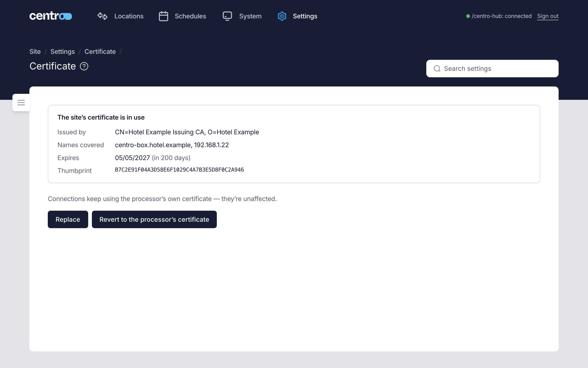588x368 pixels.
Task: Click the Locations arrows icon
Action: [102, 16]
